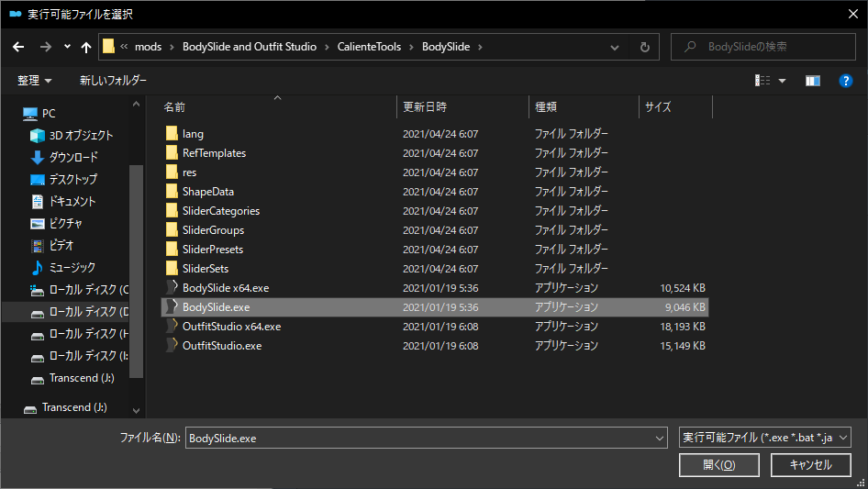The width and height of the screenshot is (868, 489).
Task: Open the SliderPresets folder icon
Action: [x=172, y=250]
